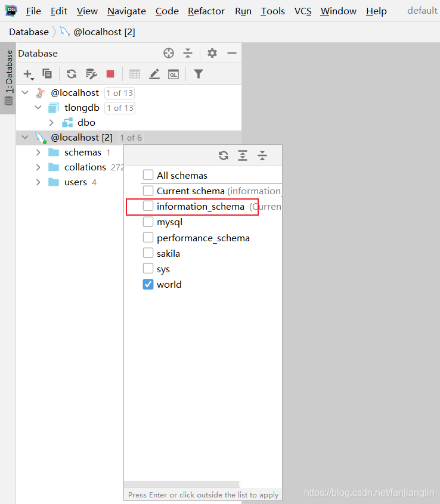The height and width of the screenshot is (504, 440).
Task: Click the DataGrip application logo icon
Action: [x=11, y=10]
